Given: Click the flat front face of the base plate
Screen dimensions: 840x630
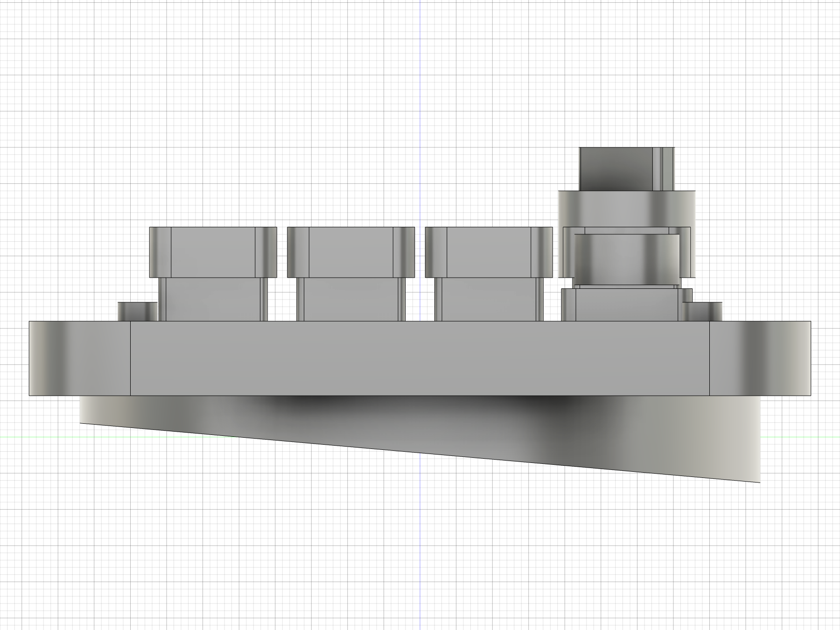Looking at the screenshot, I should pos(420,358).
